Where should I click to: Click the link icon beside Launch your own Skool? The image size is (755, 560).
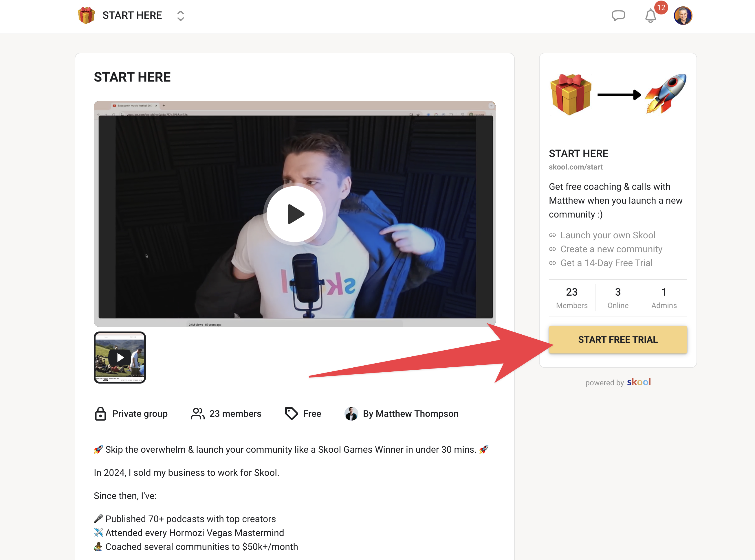tap(553, 235)
